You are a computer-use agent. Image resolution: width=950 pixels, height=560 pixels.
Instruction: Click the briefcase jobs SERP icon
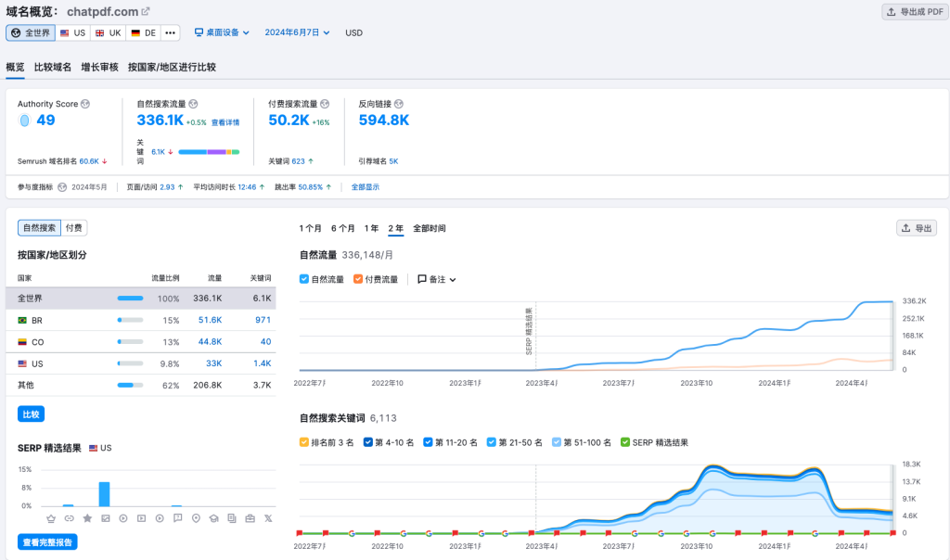click(x=250, y=518)
